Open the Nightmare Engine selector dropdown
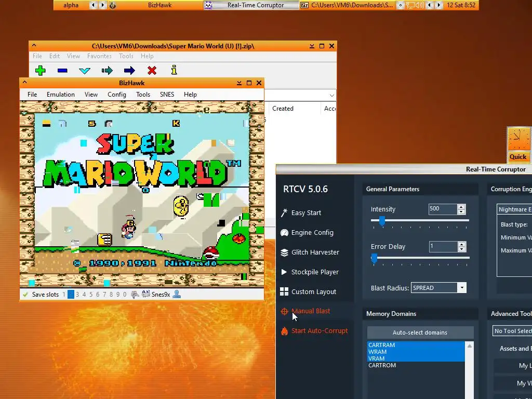The height and width of the screenshot is (399, 532). [514, 209]
